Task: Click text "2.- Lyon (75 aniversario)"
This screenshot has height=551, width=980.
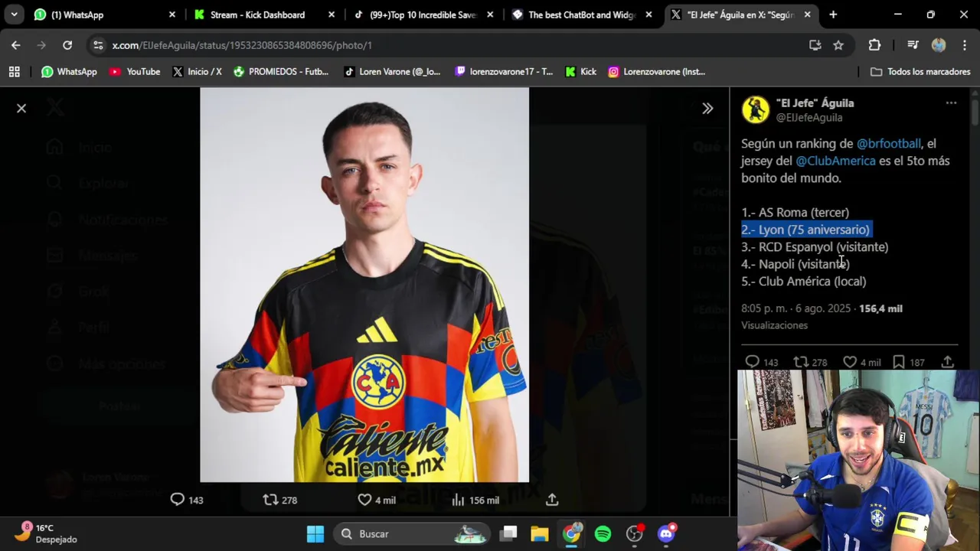Action: coord(805,230)
